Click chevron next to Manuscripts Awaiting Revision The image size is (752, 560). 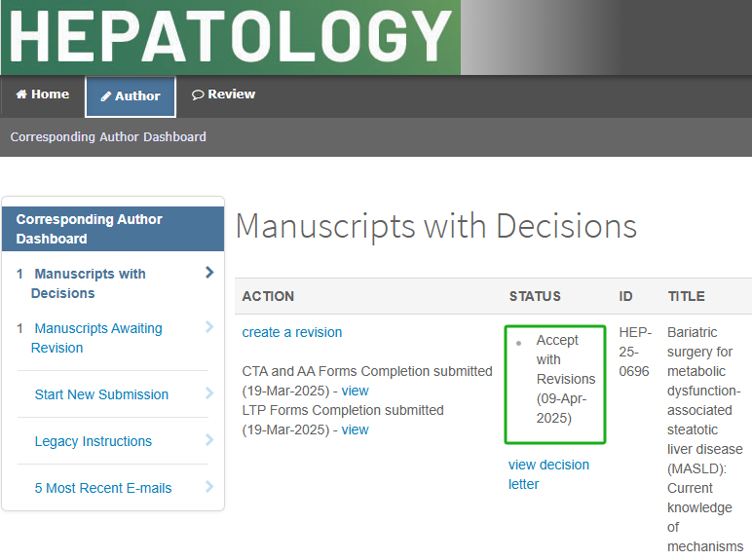coord(209,328)
